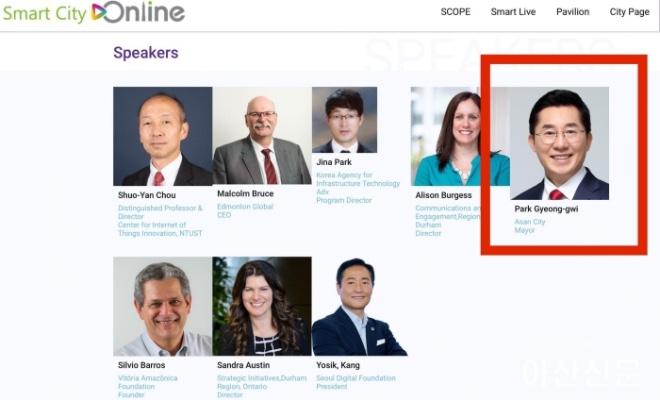This screenshot has width=660, height=400.
Task: Select Sandra Austin's speaker photo
Action: pos(262,306)
